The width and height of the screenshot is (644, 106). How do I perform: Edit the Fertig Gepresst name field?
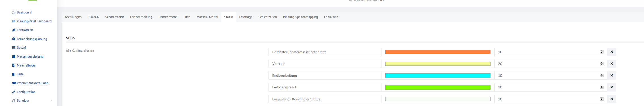[x=325, y=87]
